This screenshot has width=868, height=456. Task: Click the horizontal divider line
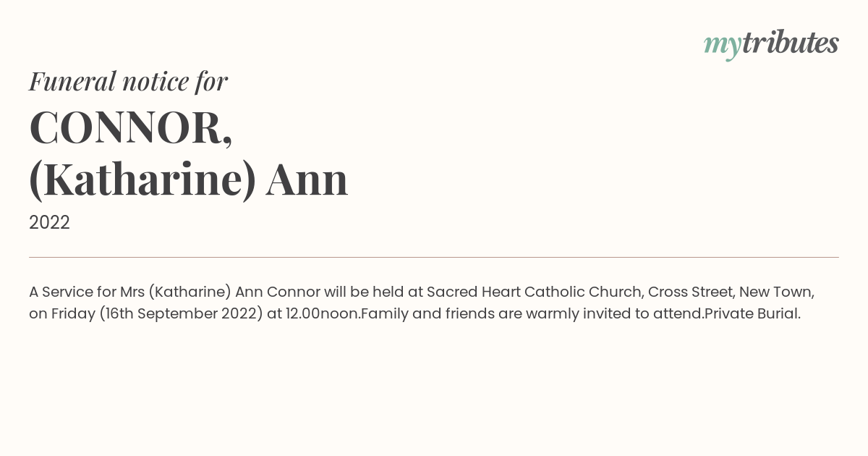[x=434, y=257]
